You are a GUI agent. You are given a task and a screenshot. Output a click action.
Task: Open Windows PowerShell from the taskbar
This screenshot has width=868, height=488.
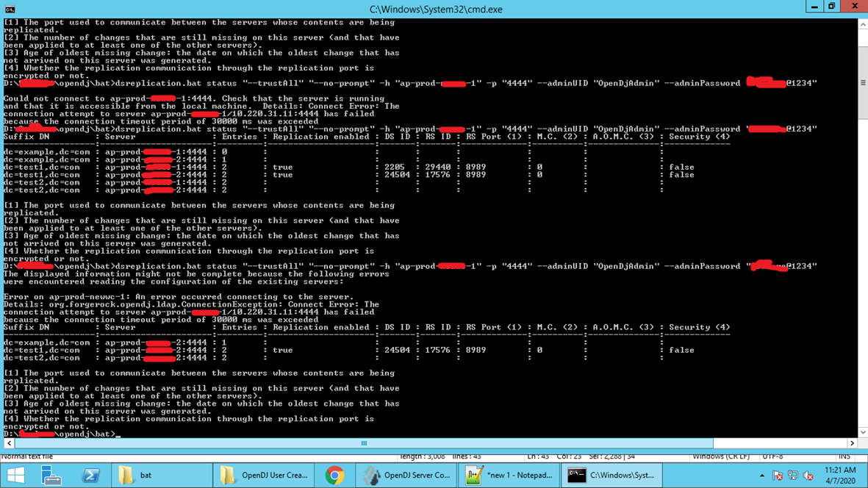pyautogui.click(x=91, y=476)
